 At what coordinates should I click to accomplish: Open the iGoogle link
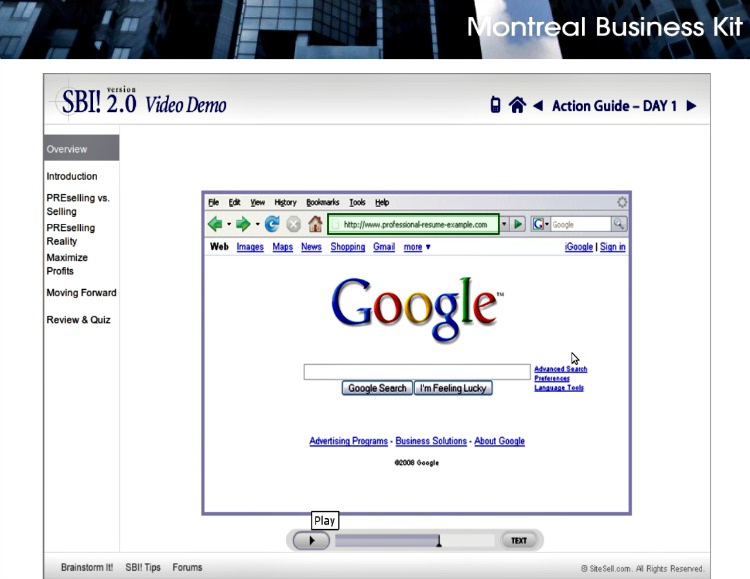point(579,247)
